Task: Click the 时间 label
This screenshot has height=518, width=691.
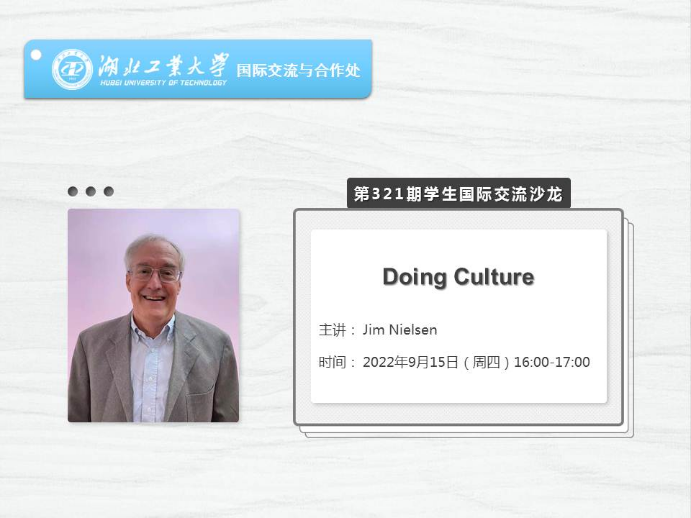Action: pos(332,362)
